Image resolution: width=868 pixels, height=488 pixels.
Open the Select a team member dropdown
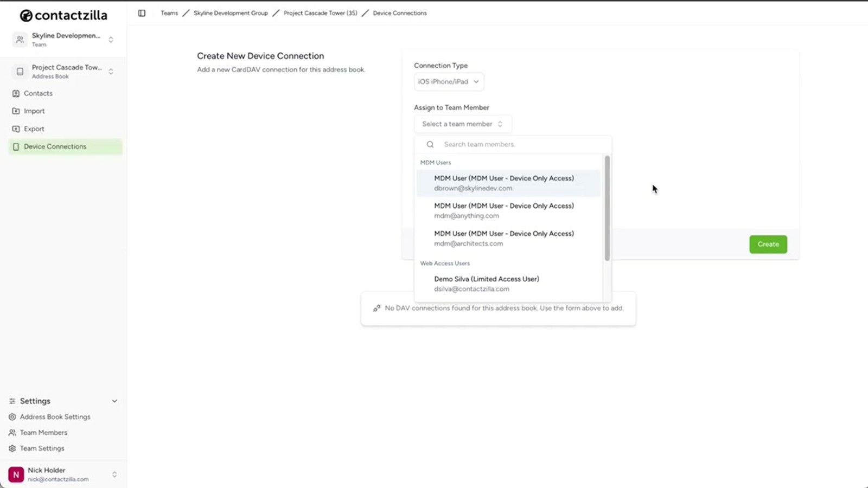click(x=463, y=124)
